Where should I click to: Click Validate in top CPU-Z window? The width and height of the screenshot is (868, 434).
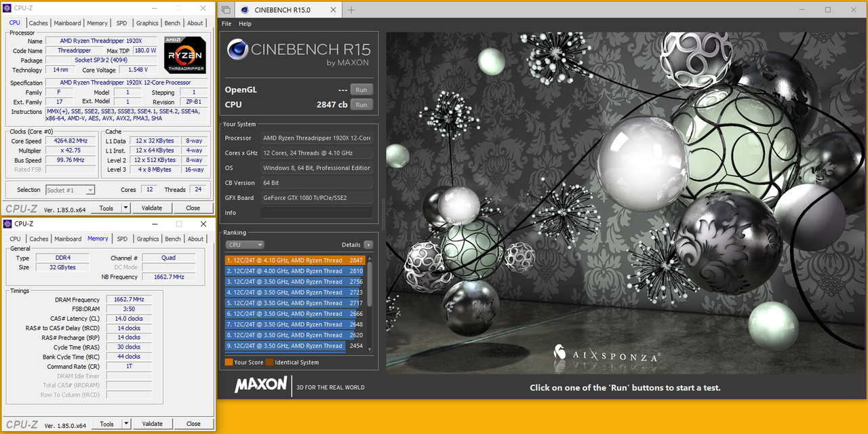(x=152, y=208)
